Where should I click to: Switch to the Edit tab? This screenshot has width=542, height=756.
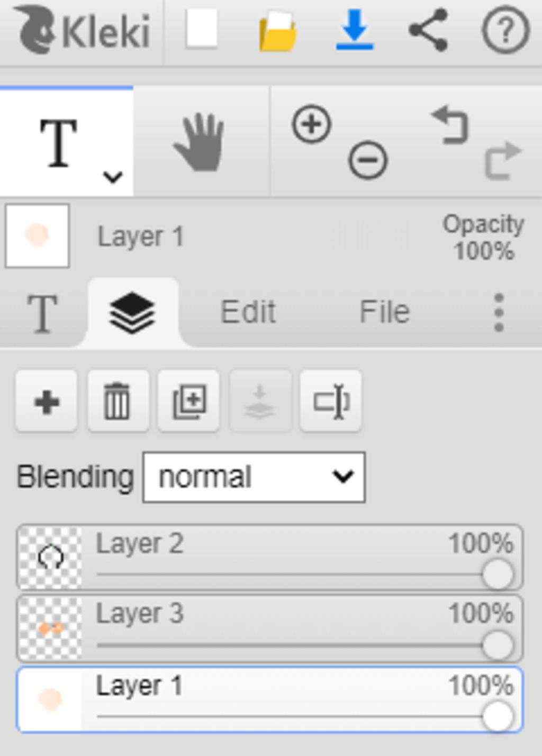pyautogui.click(x=248, y=312)
